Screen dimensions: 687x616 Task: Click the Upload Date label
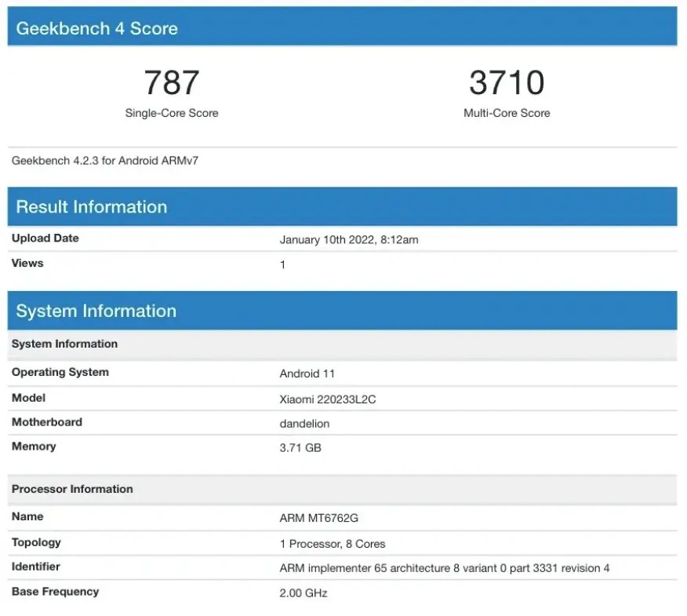(x=45, y=238)
